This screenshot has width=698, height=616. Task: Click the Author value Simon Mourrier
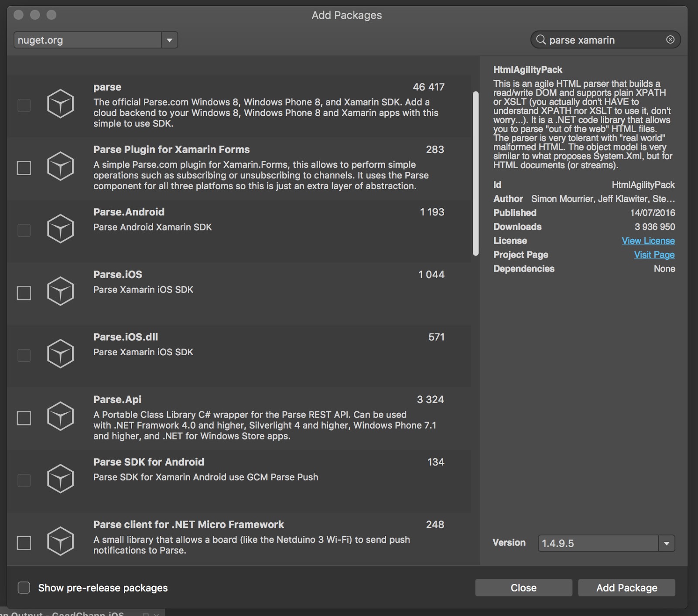pos(603,199)
